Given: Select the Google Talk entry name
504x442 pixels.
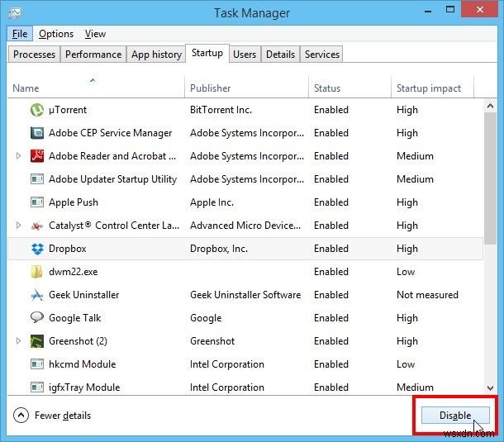Looking at the screenshot, I should tap(74, 318).
